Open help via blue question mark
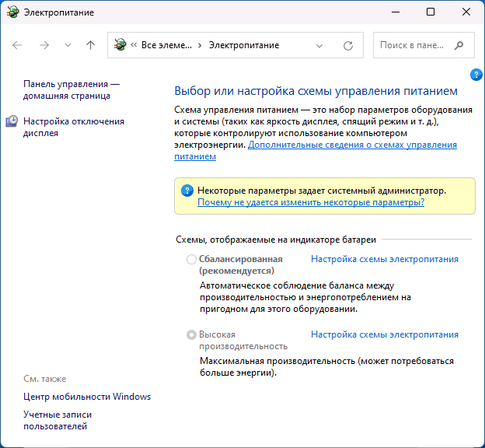Screen dimensions: 485x448 [476, 75]
